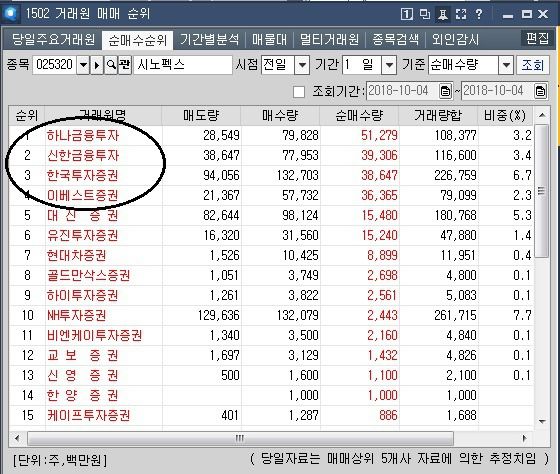Select the 골드만삭스증권 row
The image size is (560, 474).
(x=271, y=275)
